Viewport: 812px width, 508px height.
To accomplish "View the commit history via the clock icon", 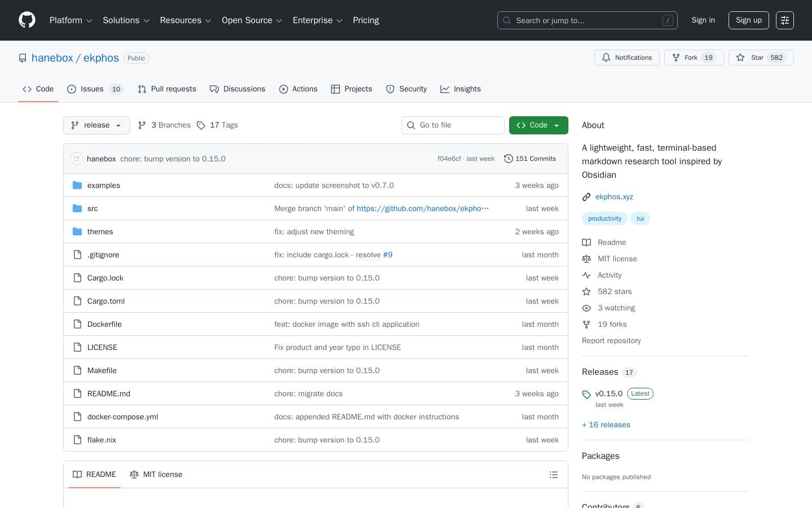I will [508, 159].
